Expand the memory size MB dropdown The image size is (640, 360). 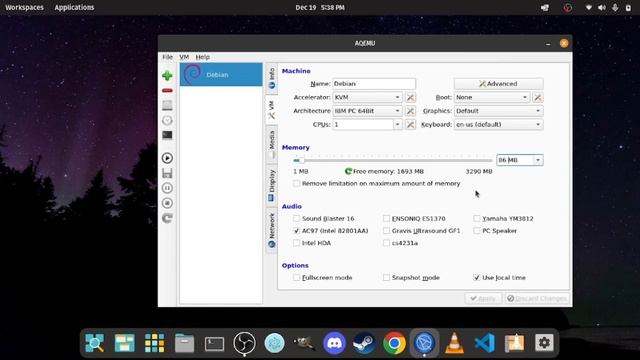click(538, 160)
